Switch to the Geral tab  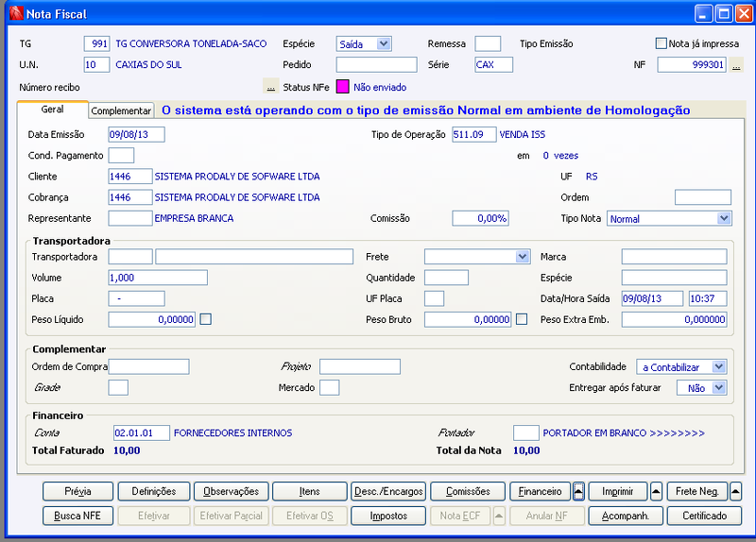[x=53, y=110]
